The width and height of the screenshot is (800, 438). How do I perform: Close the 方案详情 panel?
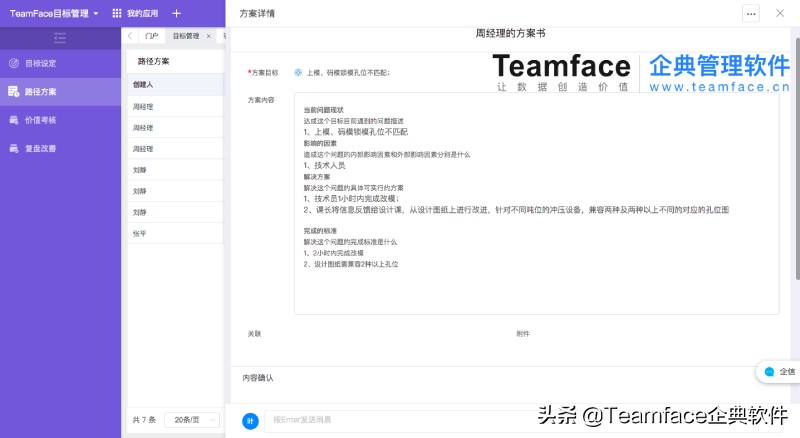tap(780, 13)
